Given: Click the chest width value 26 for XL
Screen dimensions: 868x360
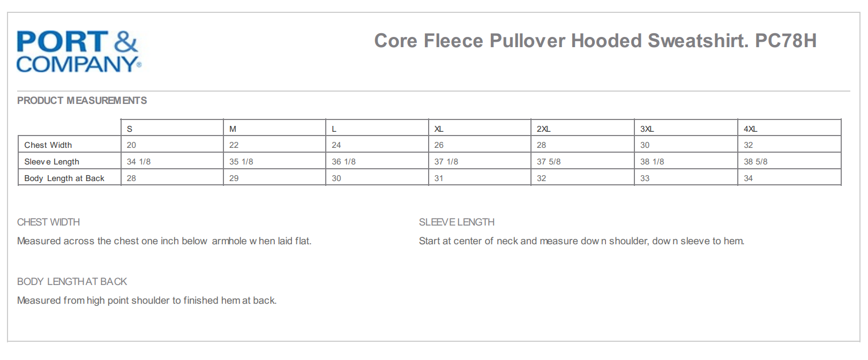Looking at the screenshot, I should 439,145.
